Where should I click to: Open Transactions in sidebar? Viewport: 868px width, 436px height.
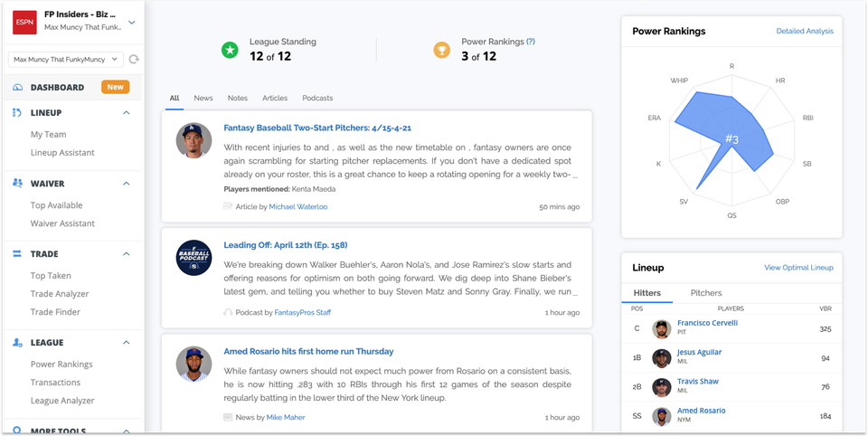pos(55,383)
